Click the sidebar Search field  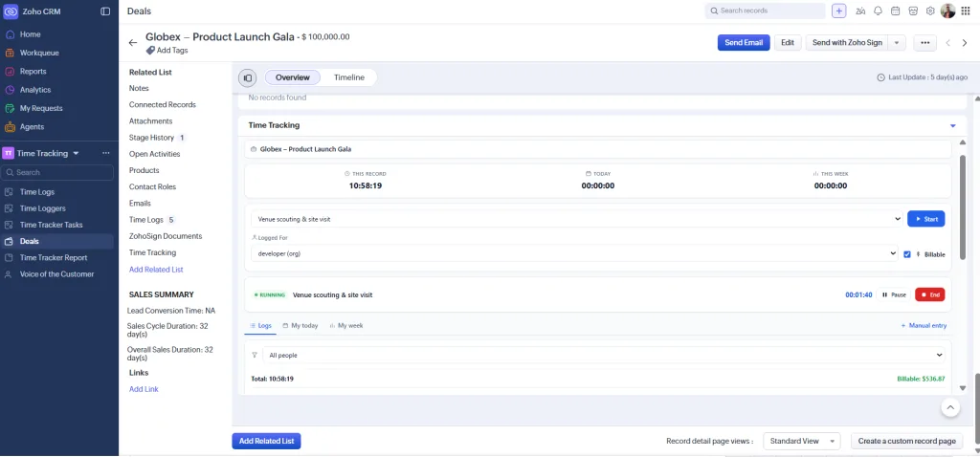click(58, 172)
